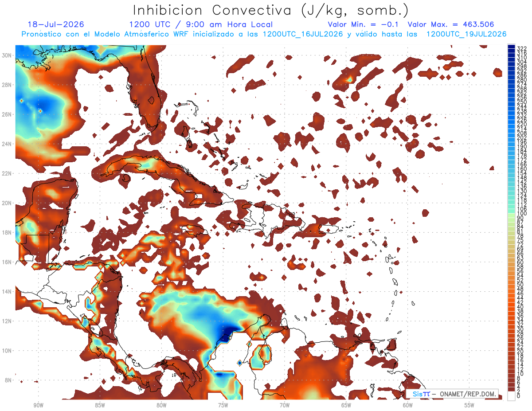
Task: Click the 'Valor Min. = -0.1' readout
Action: (x=364, y=24)
